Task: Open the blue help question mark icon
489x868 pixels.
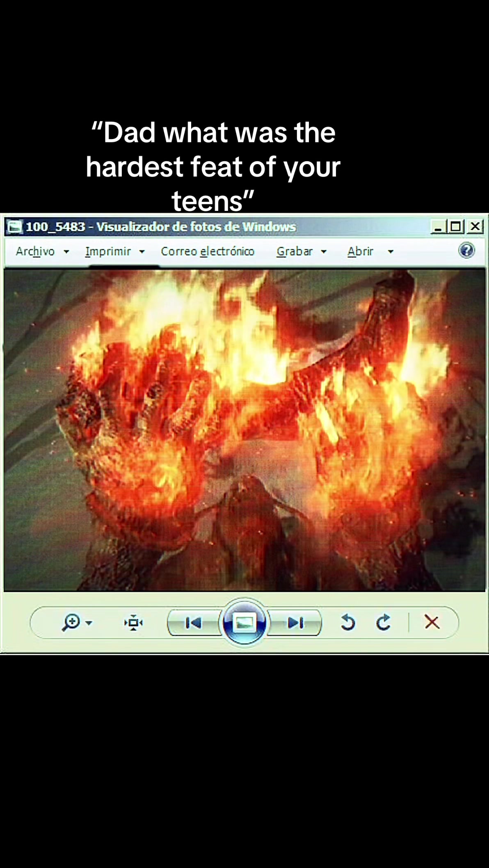Action: point(466,250)
